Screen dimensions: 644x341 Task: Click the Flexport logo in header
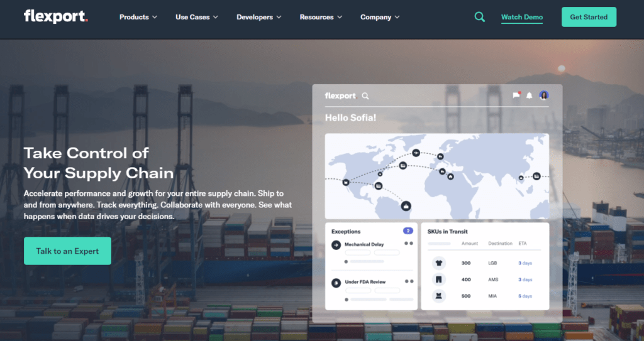tap(56, 16)
